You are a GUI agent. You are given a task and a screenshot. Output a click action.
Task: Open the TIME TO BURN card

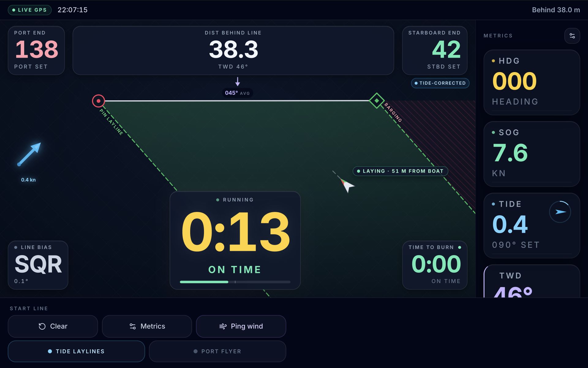point(435,265)
